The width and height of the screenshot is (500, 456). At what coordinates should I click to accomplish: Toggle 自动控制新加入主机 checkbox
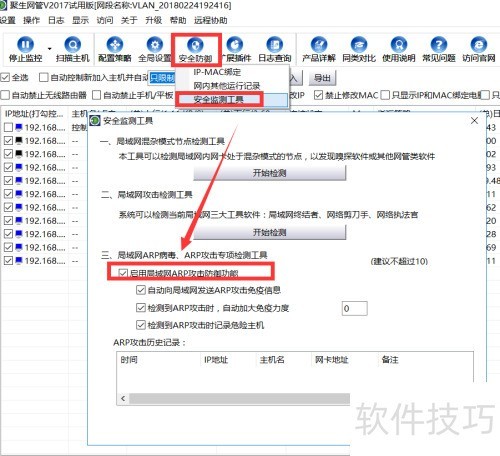43,78
